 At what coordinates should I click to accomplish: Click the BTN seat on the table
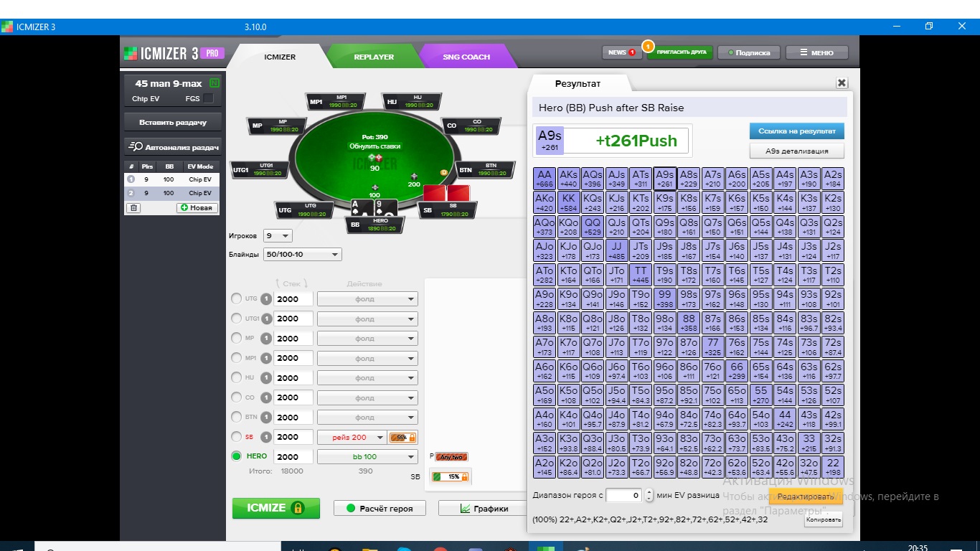487,170
